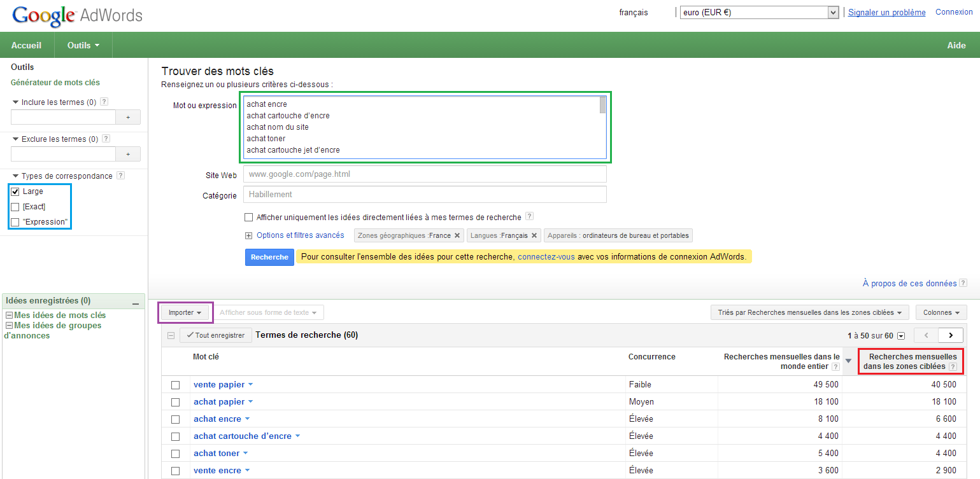Open help icon after Afficher uniquement les idées
The height and width of the screenshot is (479, 980).
coord(529,217)
